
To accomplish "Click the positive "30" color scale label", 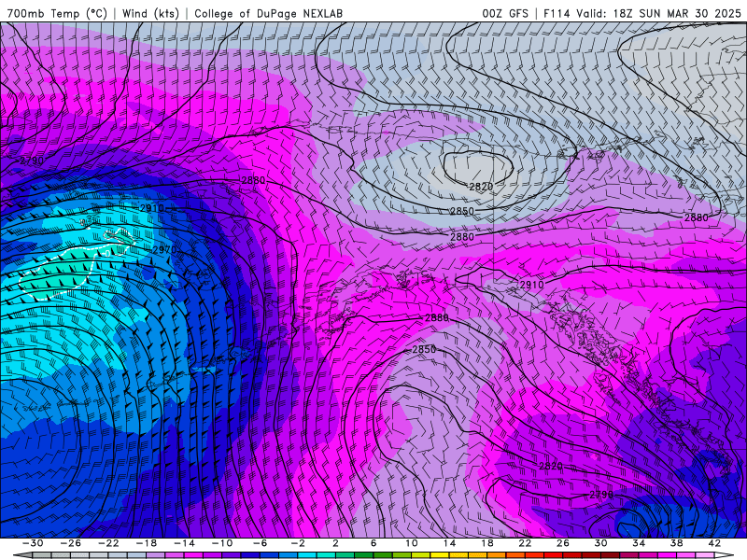I will pyautogui.click(x=600, y=543).
